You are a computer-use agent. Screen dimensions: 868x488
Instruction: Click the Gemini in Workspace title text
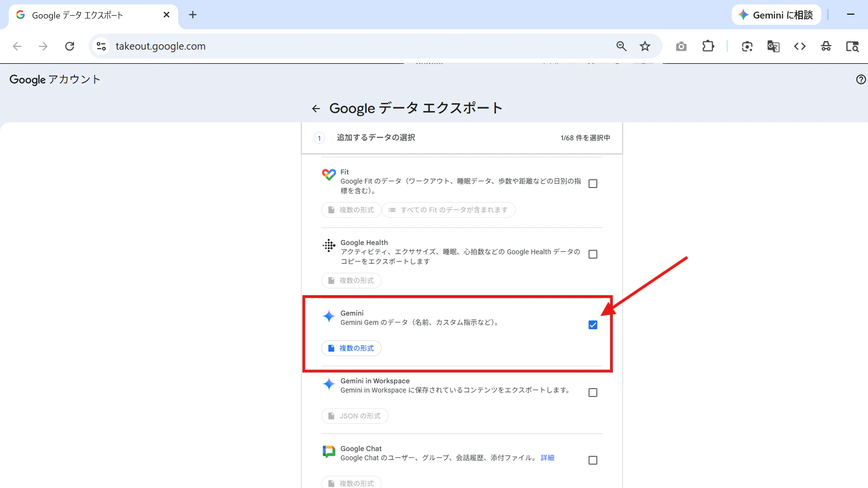(x=375, y=381)
